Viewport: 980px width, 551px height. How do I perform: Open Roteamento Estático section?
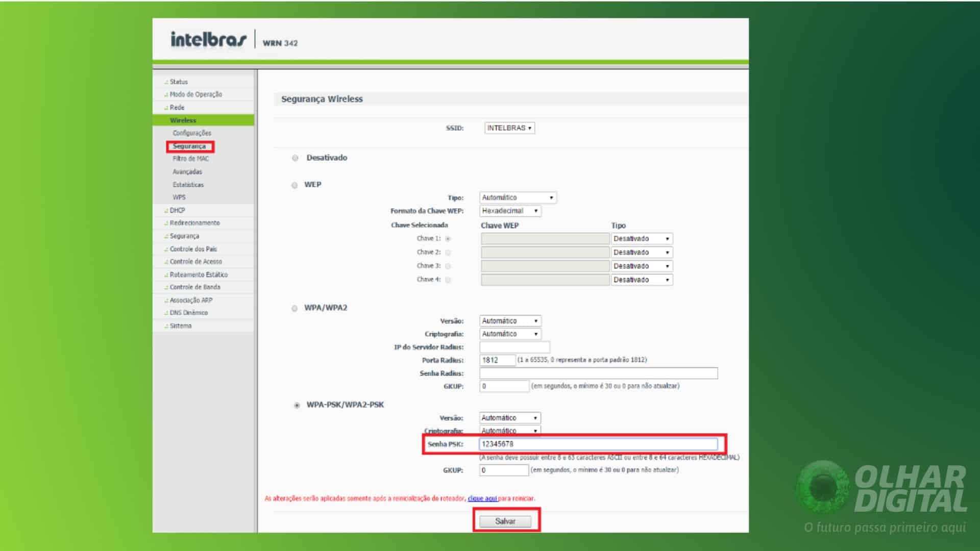[x=199, y=274]
